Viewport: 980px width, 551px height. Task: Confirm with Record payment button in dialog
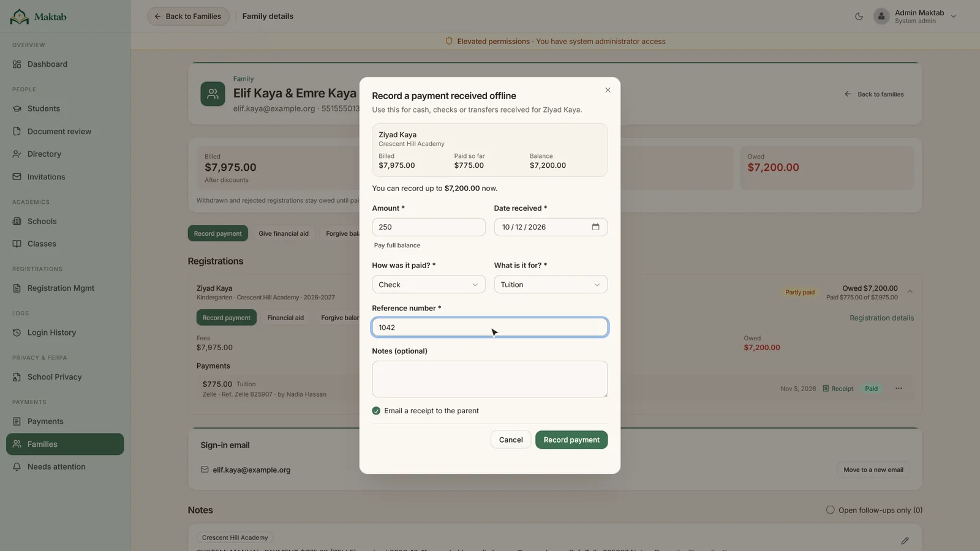coord(571,440)
